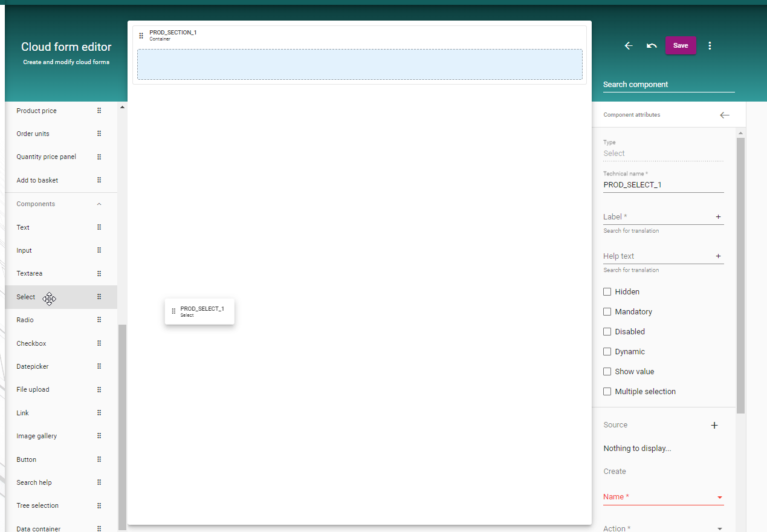The image size is (767, 532).
Task: Open the three-dot more options menu
Action: (710, 46)
